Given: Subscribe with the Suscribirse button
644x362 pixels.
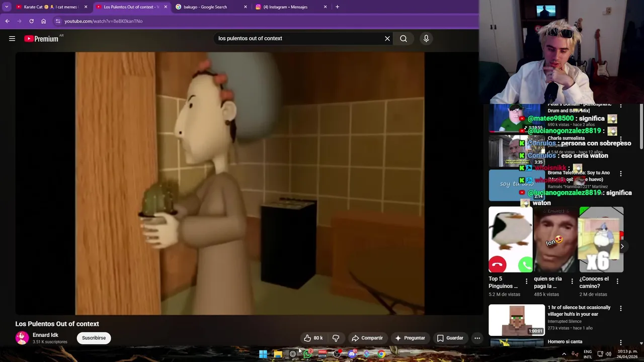Looking at the screenshot, I should 94,338.
